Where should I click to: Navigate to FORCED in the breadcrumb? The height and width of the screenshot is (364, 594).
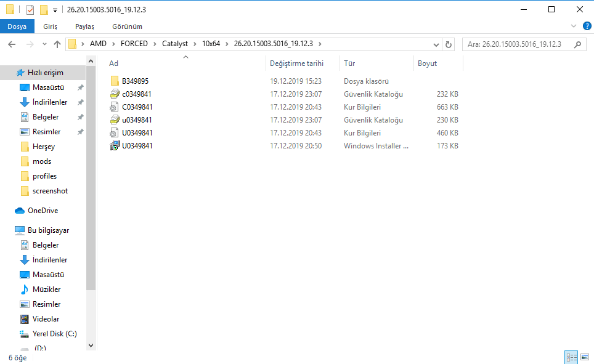coord(134,44)
